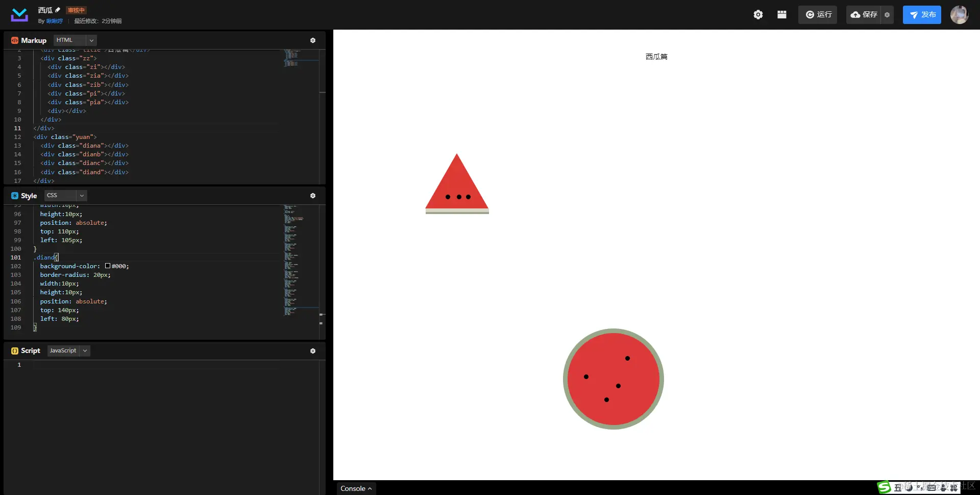Place cursor on <div class="pi"></div> line

pyautogui.click(x=86, y=93)
